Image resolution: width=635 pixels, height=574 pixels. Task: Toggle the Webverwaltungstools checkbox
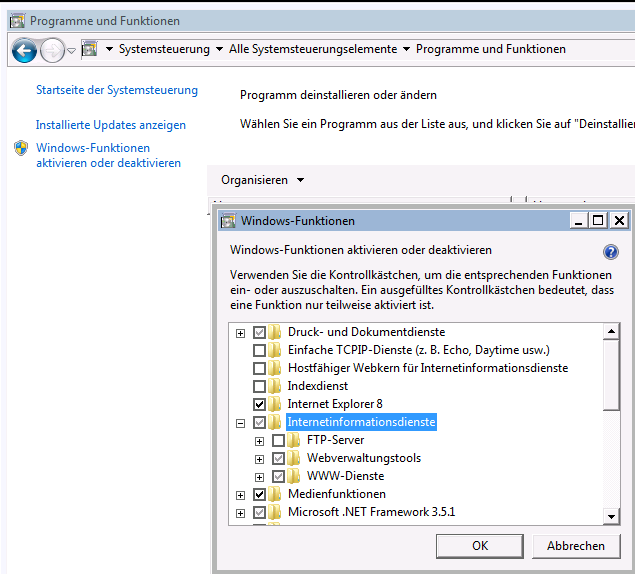pos(278,459)
